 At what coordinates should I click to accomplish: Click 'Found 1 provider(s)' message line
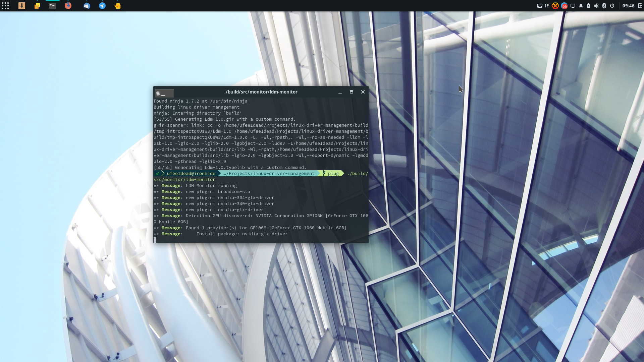point(250,228)
